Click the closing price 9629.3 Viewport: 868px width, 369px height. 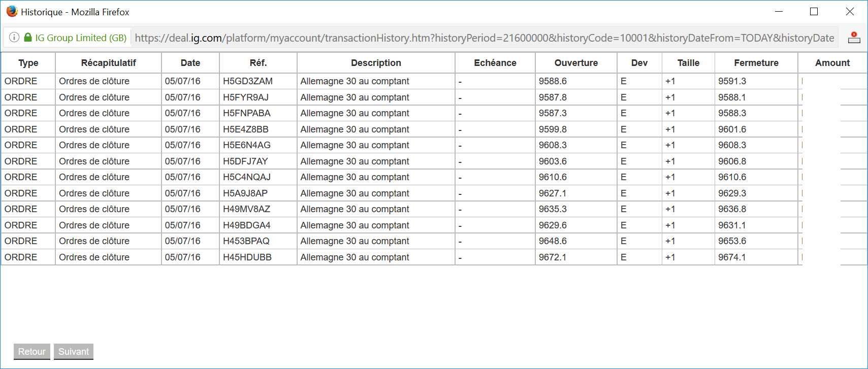[732, 193]
